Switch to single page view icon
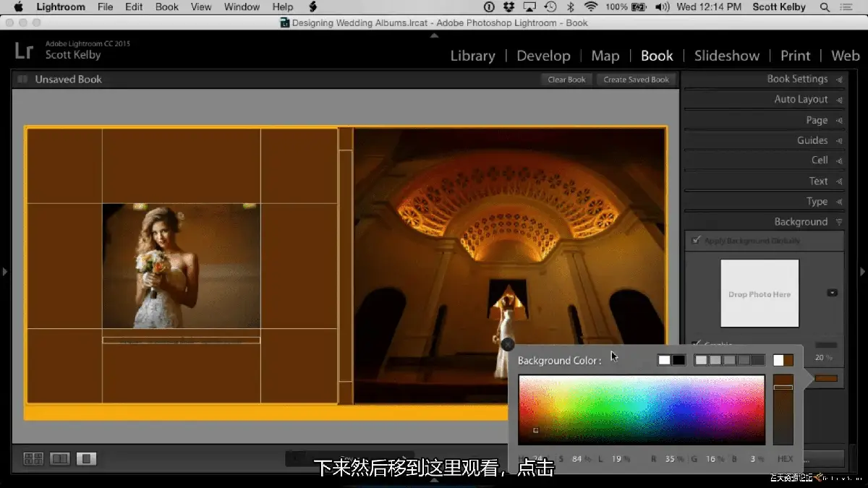The width and height of the screenshot is (868, 488). tap(86, 458)
